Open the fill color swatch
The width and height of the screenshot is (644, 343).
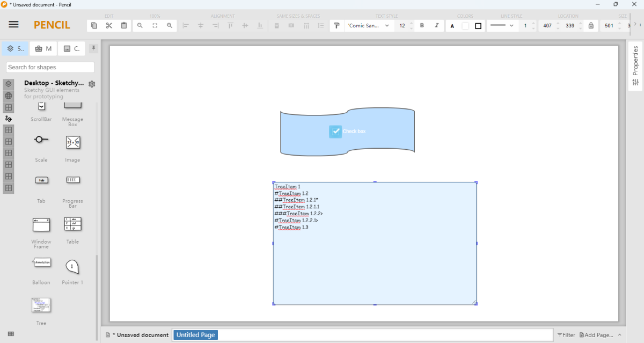[x=465, y=25]
